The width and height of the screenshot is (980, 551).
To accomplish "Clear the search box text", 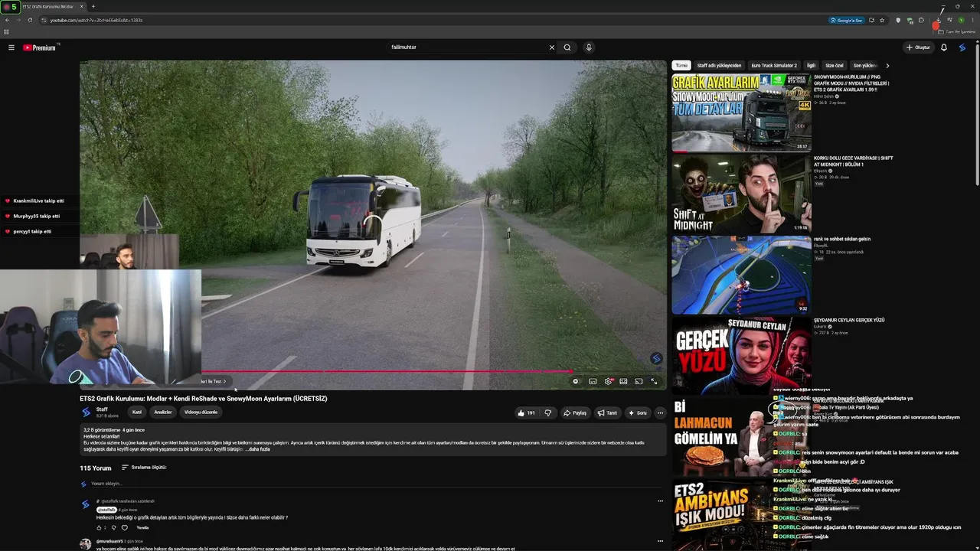I will click(551, 47).
